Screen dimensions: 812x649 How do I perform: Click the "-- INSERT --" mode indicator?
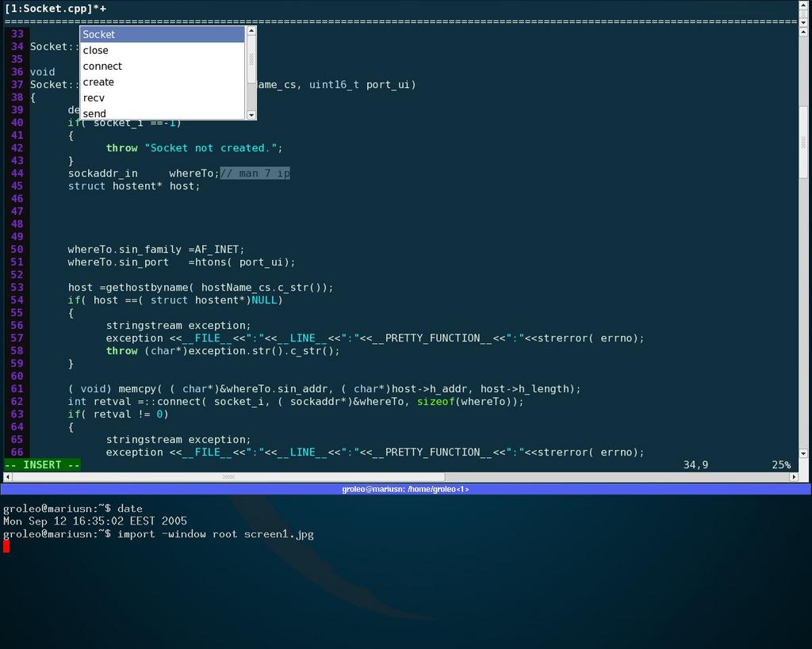pyautogui.click(x=43, y=464)
